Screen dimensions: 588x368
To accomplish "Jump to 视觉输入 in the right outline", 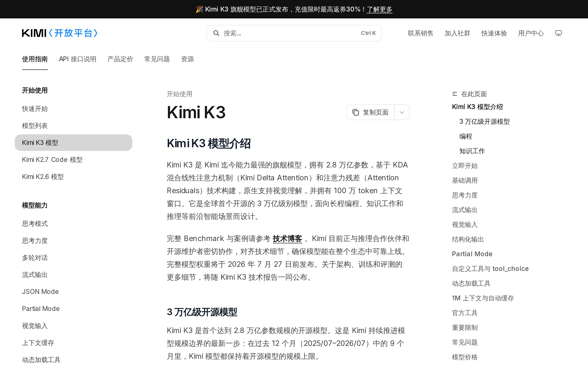I will 465,225.
